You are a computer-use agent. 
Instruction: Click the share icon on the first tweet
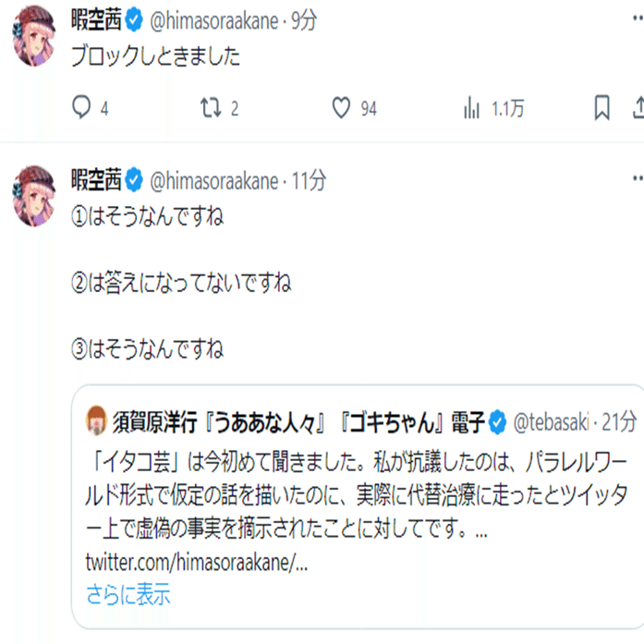[638, 108]
